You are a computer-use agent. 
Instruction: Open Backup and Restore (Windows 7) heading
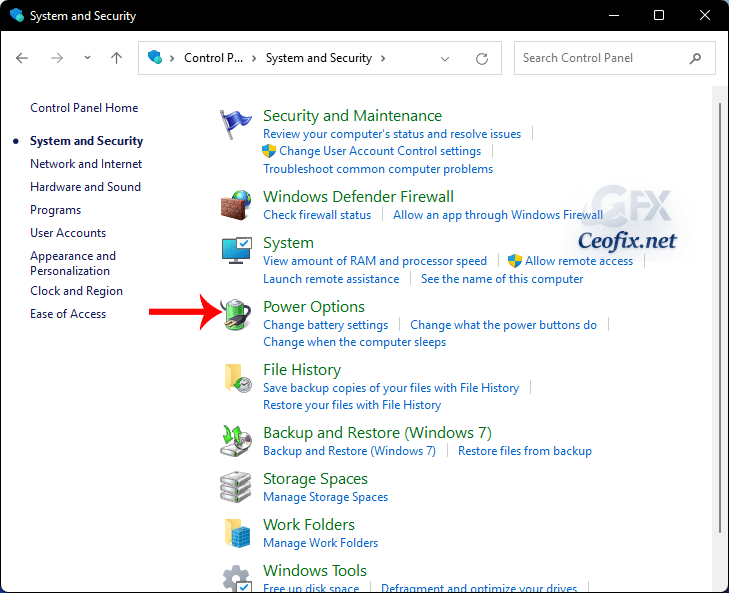(x=377, y=433)
